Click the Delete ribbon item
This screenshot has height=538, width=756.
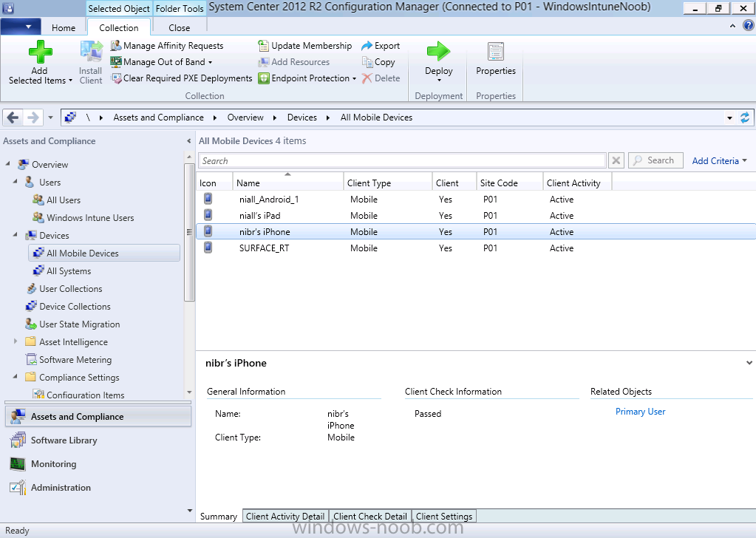pyautogui.click(x=381, y=78)
